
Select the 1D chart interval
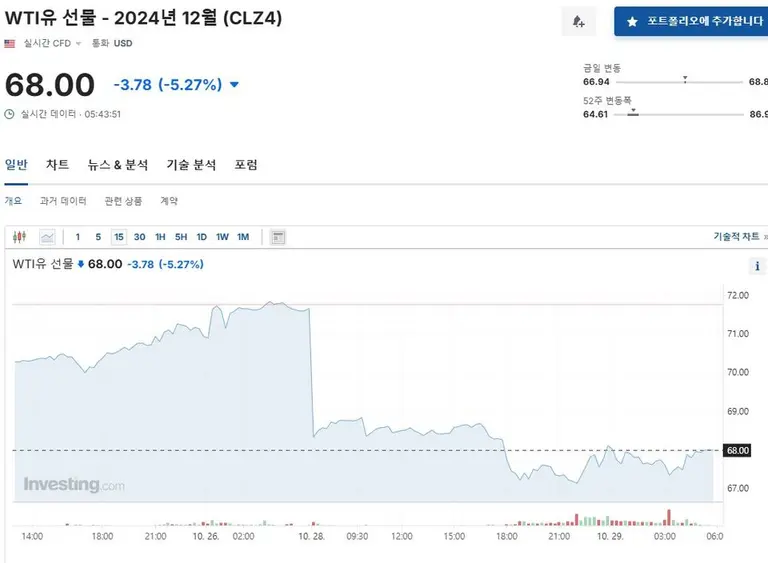(x=201, y=237)
